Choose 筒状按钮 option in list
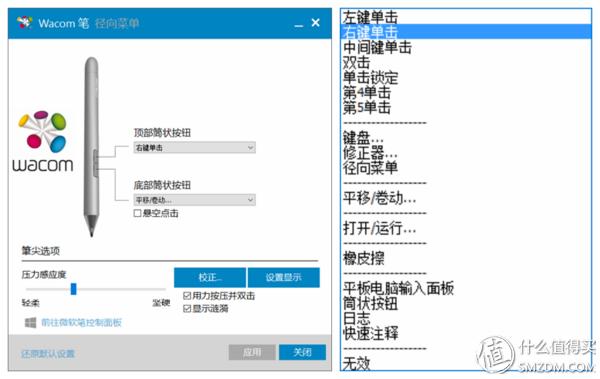 tap(370, 304)
